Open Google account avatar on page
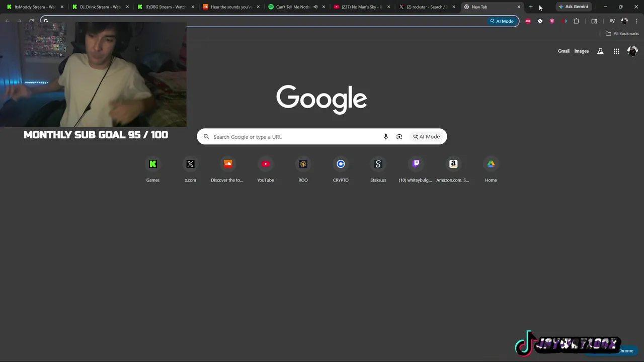This screenshot has width=644, height=362. [632, 51]
